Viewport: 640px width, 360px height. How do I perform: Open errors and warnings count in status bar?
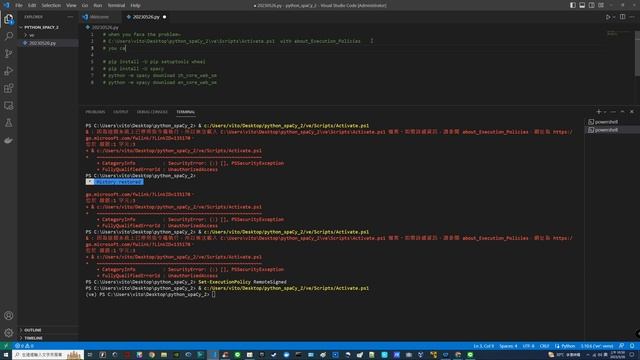24,346
